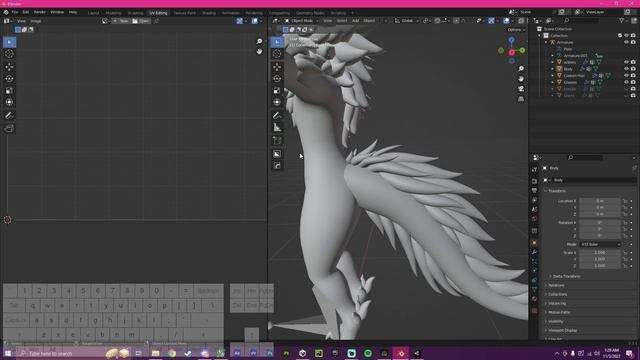Toggle viewport visibility eye for Collection
Image resolution: width=640 pixels, height=360 pixels.
[627, 36]
